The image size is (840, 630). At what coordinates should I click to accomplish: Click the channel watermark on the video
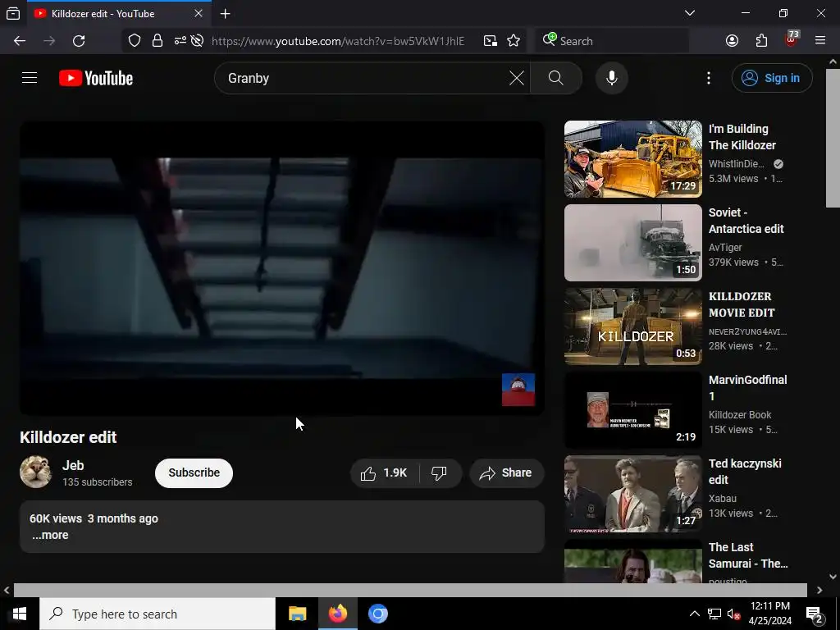(518, 390)
